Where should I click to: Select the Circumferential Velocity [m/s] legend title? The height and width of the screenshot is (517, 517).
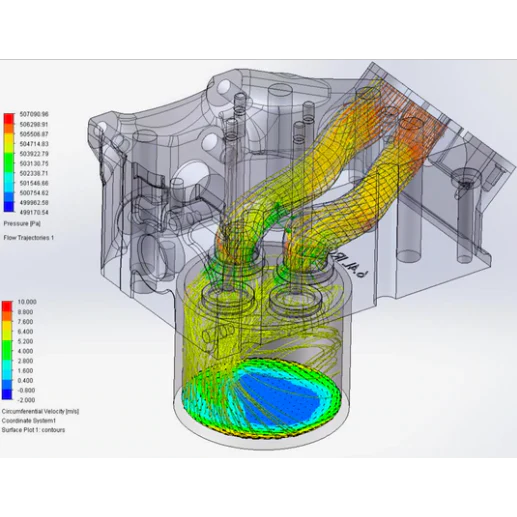coord(40,412)
